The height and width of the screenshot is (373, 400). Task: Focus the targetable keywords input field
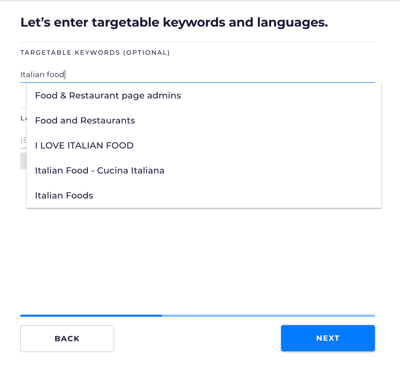pos(197,74)
